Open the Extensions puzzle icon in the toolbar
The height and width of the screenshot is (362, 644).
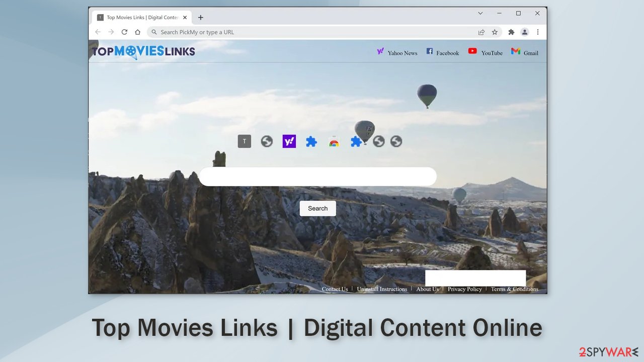(x=511, y=32)
